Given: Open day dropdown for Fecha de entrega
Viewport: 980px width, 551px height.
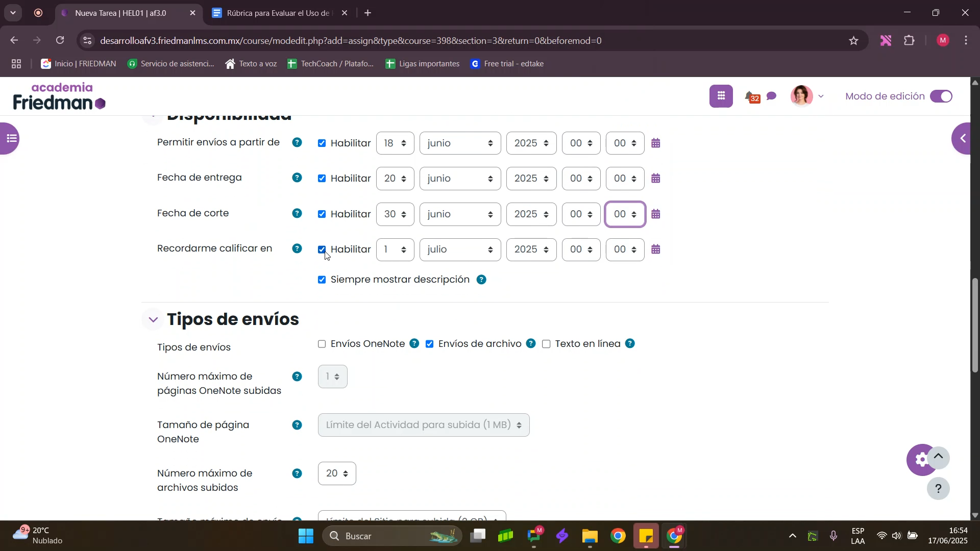Looking at the screenshot, I should pyautogui.click(x=395, y=179).
